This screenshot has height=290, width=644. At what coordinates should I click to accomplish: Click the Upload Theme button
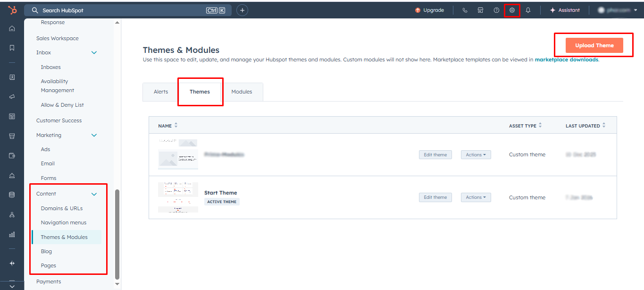(x=594, y=45)
